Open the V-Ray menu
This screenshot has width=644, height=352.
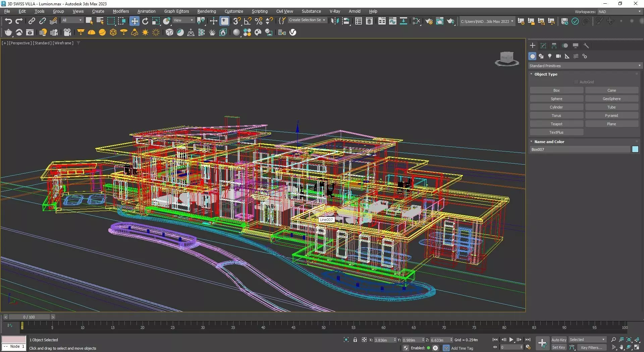(x=335, y=11)
